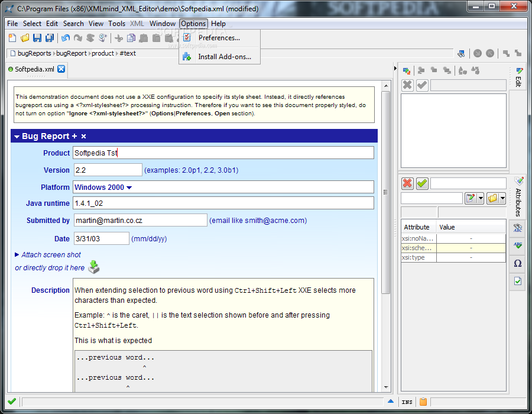Click the Save All double floppy icon

coord(50,38)
